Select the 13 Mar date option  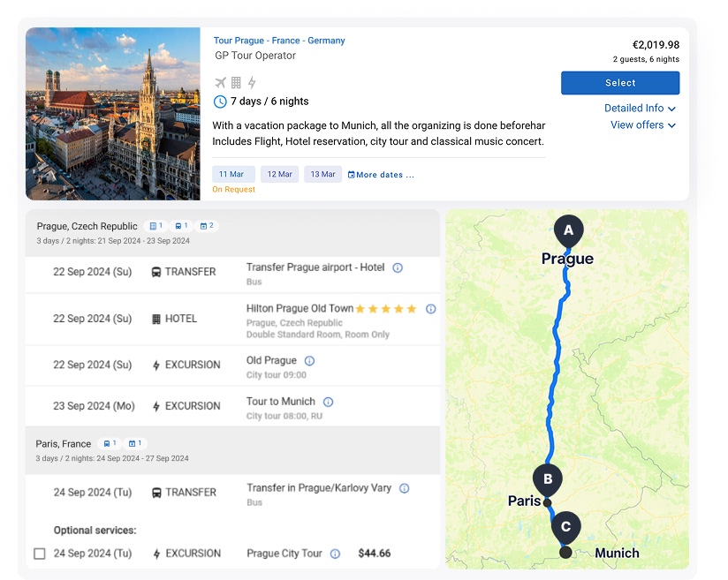(322, 174)
